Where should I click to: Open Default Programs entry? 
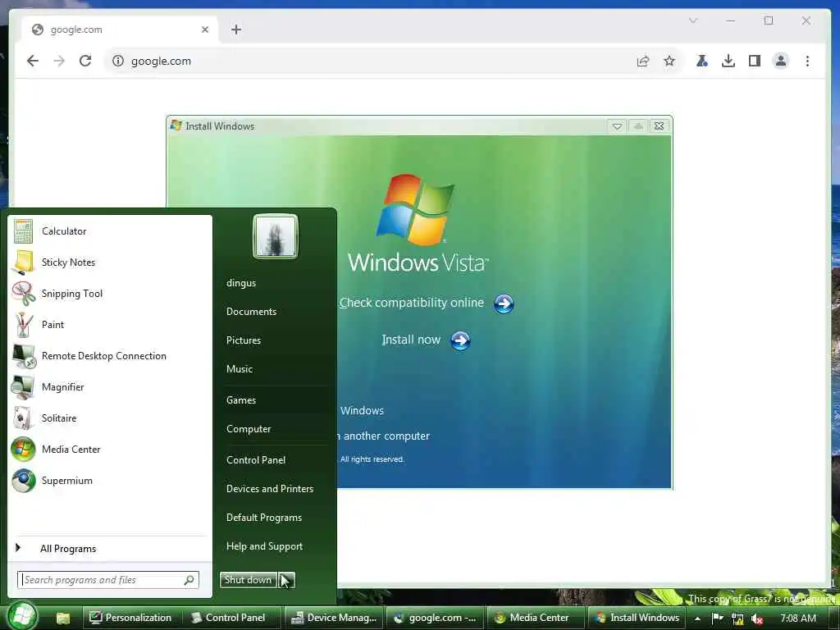pos(264,518)
